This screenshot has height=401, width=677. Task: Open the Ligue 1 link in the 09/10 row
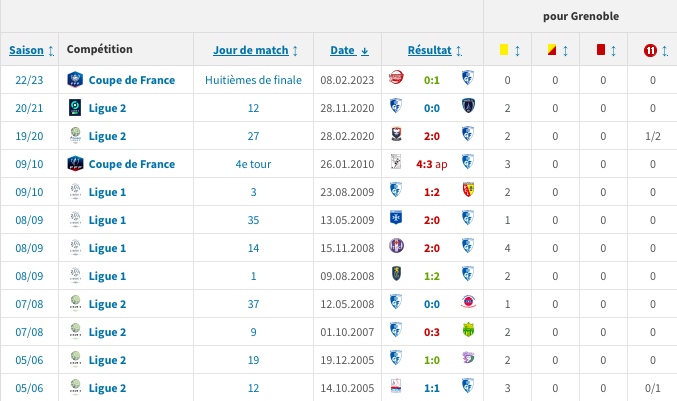(x=107, y=192)
